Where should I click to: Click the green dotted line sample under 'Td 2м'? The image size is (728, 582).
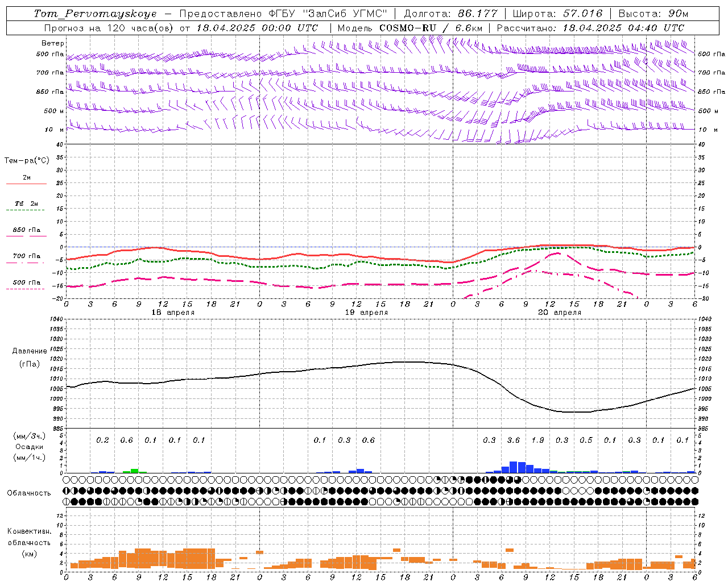click(25, 210)
